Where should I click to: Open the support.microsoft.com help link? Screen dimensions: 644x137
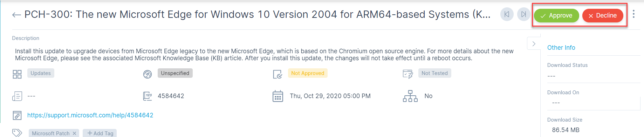90,115
